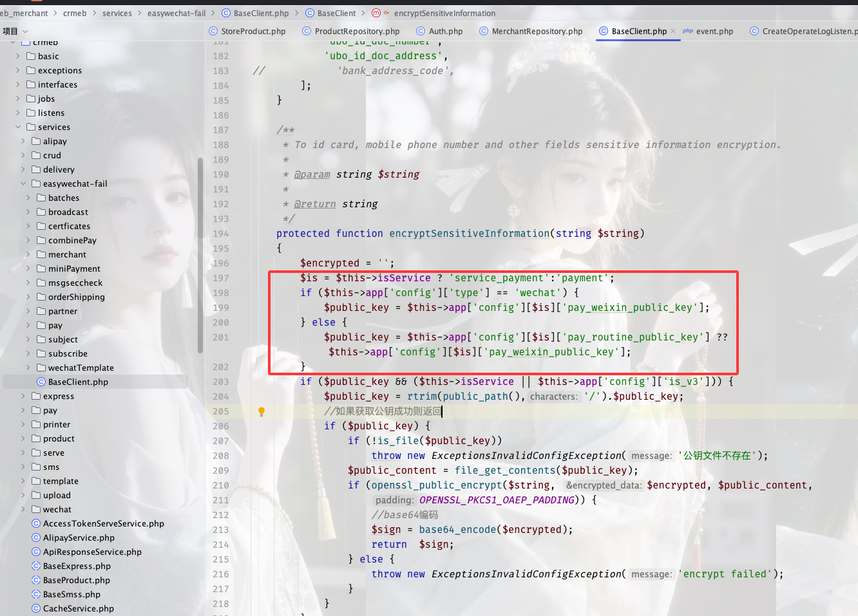
Task: Click the crmeb breadcrumb in the navigation bar
Action: tap(75, 13)
